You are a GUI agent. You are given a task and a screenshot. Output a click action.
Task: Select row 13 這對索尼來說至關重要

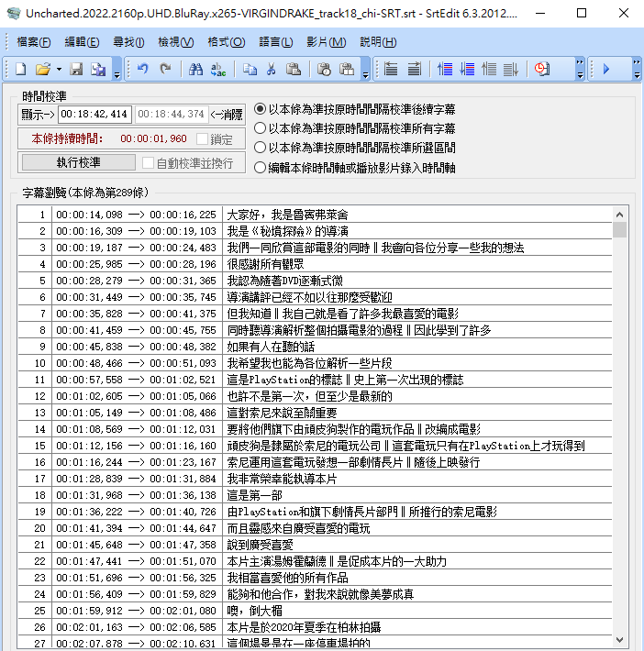[315, 413]
